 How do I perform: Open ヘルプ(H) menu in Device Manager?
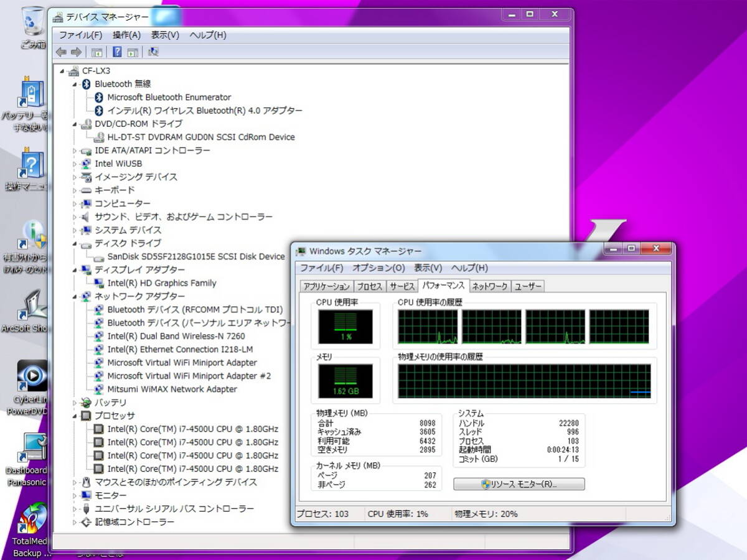point(208,35)
